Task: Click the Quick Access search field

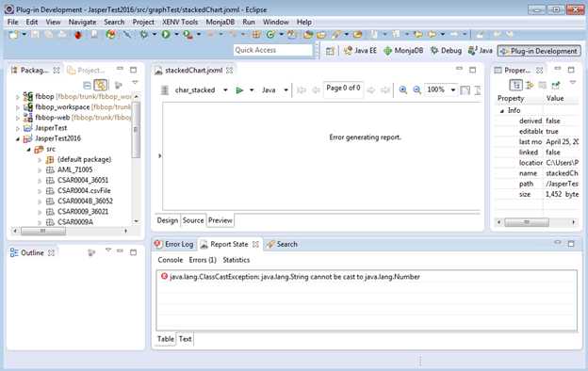Action: [272, 50]
